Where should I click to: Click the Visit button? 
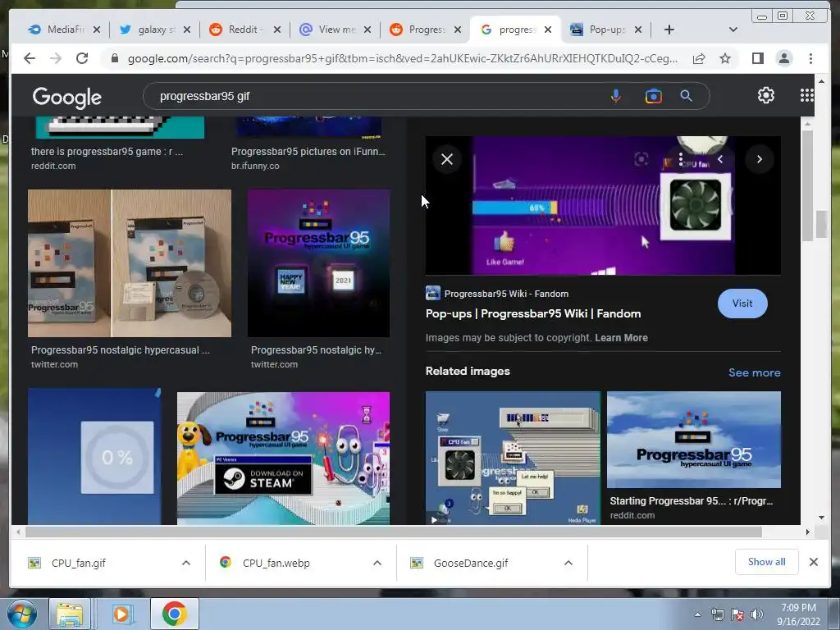coord(742,304)
